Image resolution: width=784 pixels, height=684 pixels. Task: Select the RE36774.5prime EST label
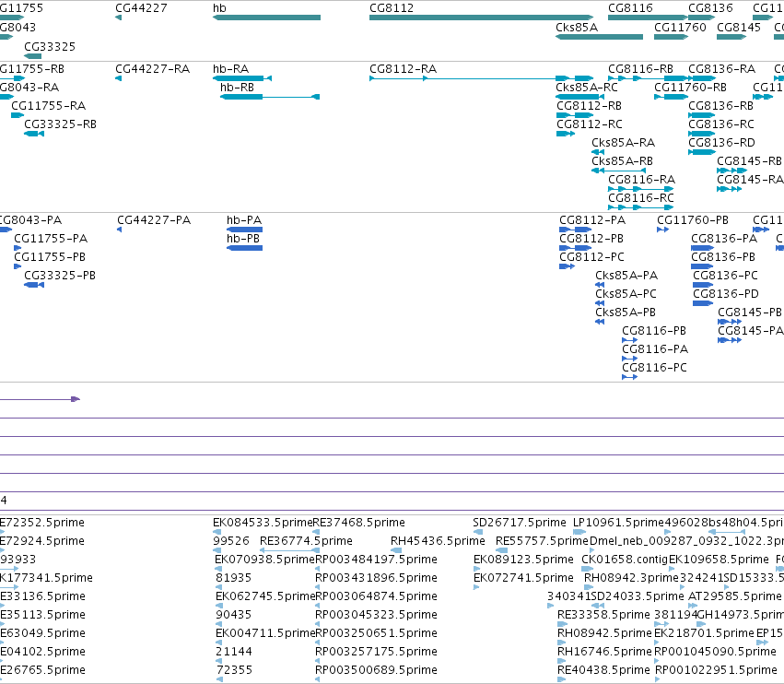coord(306,541)
